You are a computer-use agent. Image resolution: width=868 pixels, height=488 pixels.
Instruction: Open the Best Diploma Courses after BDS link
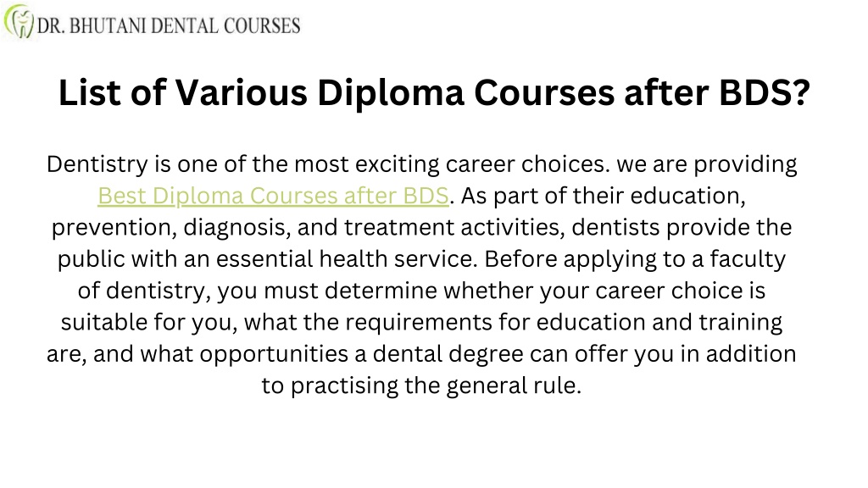coord(273,196)
